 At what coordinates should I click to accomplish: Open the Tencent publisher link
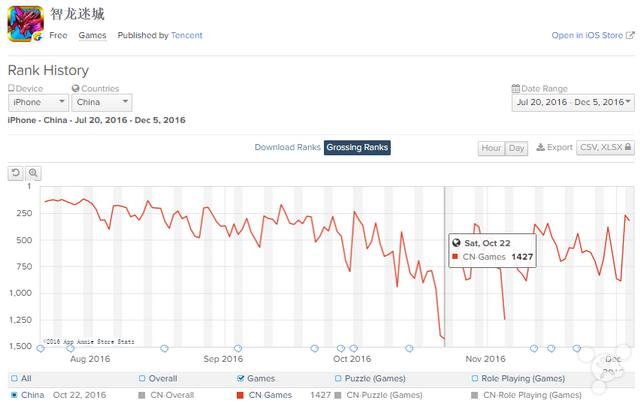tap(186, 36)
